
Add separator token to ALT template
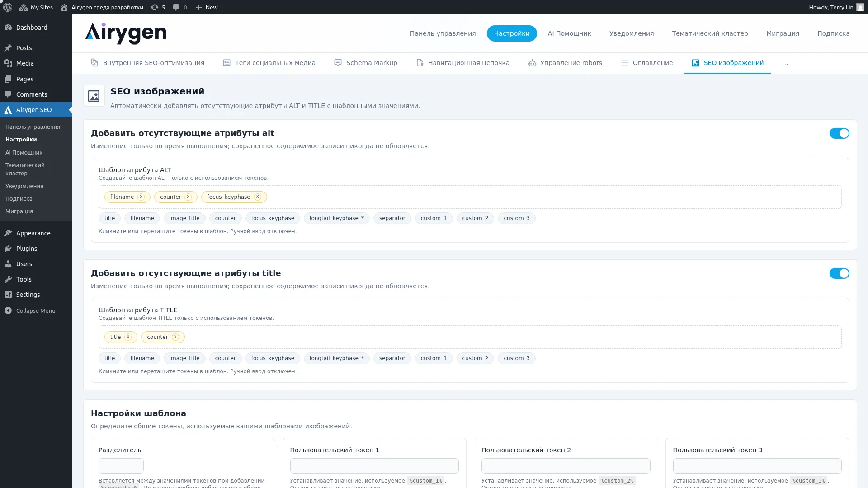click(x=392, y=218)
